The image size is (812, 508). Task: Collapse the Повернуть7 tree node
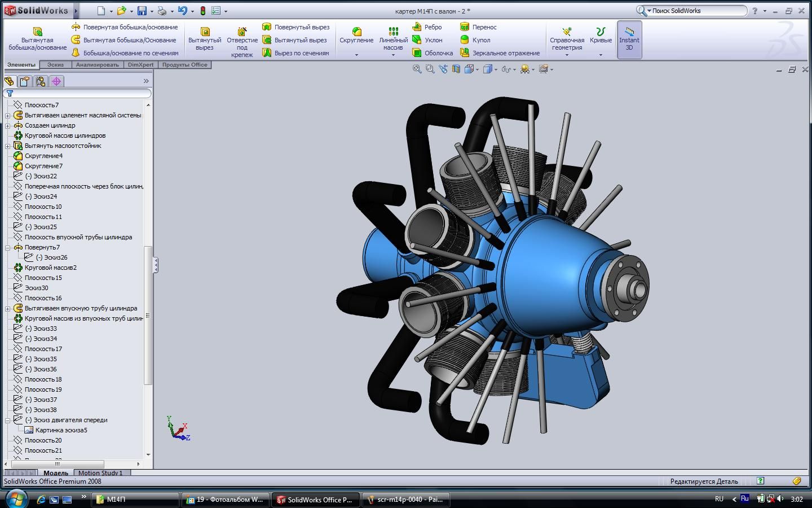(8, 247)
